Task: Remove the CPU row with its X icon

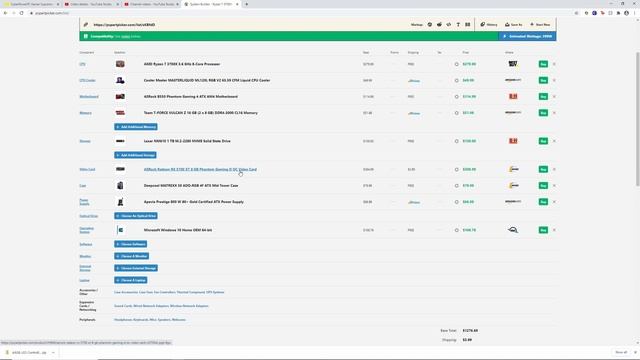Action: click(x=554, y=64)
